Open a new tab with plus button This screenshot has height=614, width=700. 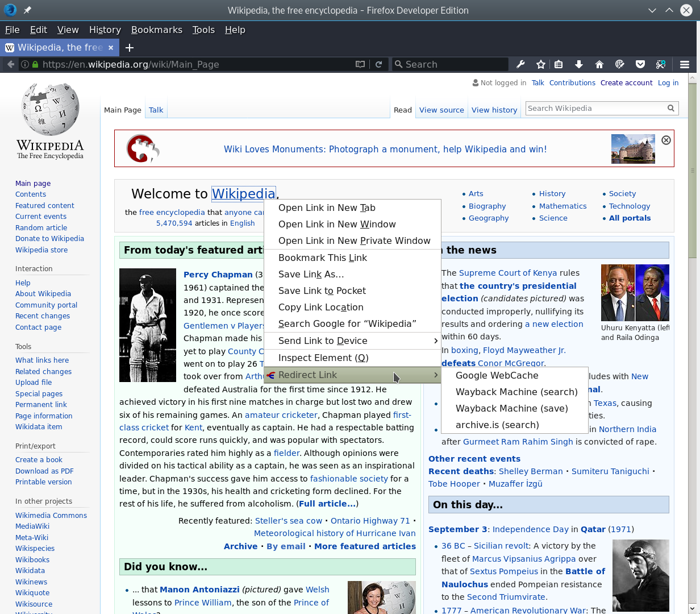point(130,48)
